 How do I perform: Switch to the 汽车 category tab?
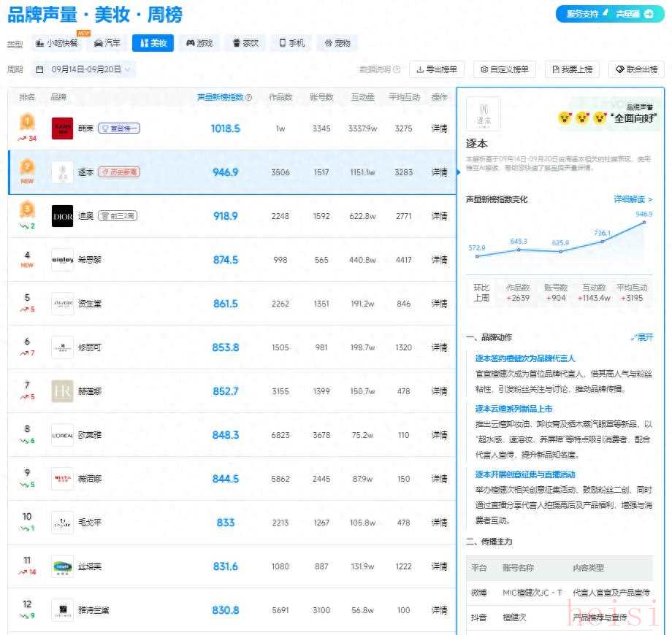[x=107, y=43]
